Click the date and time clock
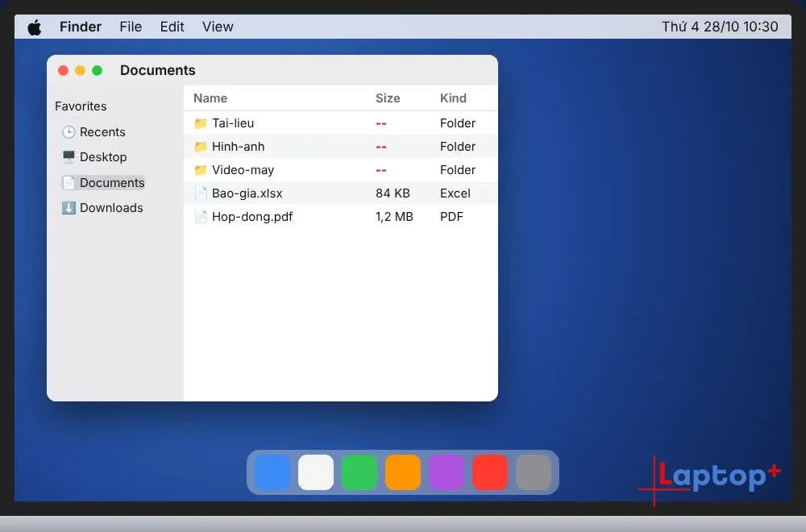Viewport: 806px width, 532px height. [x=720, y=27]
